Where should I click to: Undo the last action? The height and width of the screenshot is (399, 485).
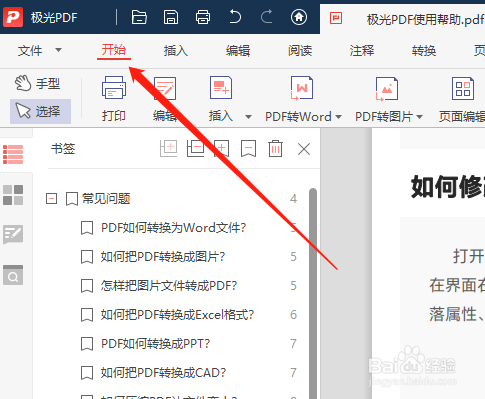[235, 17]
